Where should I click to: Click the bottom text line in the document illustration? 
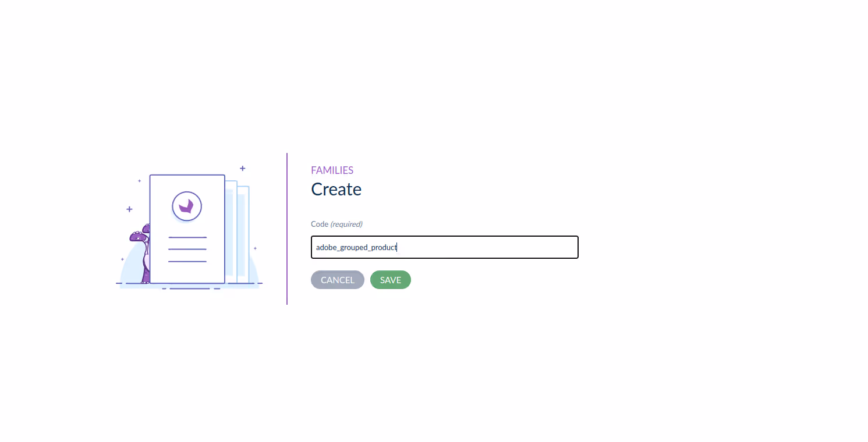tap(187, 262)
